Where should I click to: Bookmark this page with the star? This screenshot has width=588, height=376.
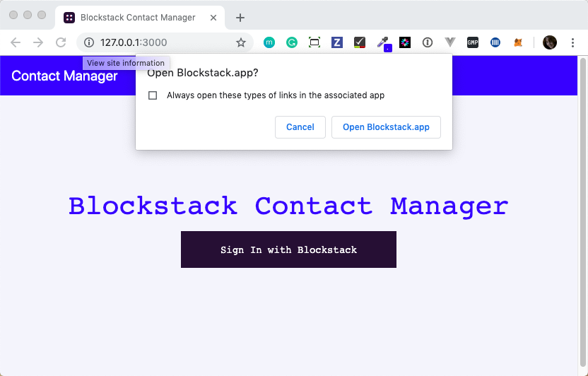tap(241, 42)
